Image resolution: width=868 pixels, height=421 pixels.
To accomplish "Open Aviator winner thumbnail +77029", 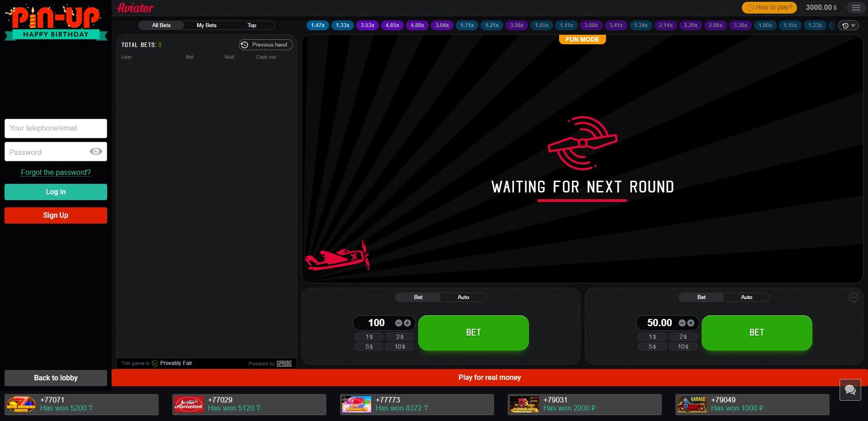I will 189,404.
